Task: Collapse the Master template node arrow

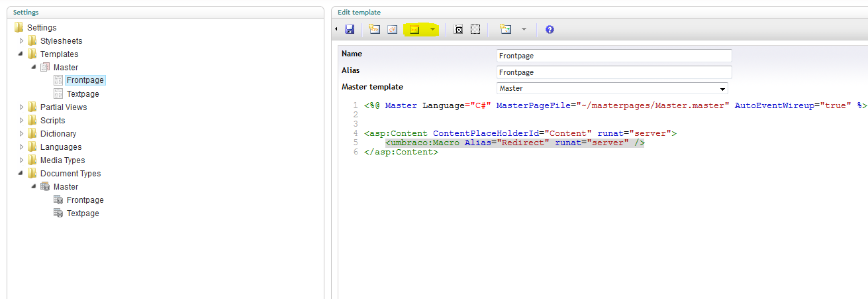Action: click(x=34, y=68)
